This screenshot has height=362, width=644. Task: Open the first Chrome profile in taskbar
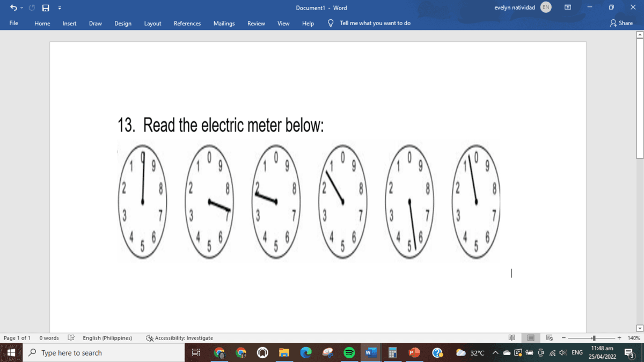pyautogui.click(x=219, y=352)
